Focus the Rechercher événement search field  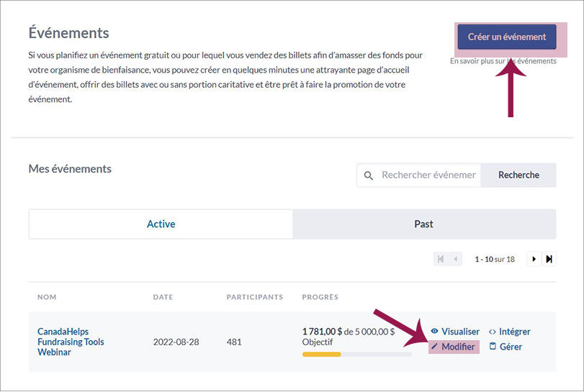(x=428, y=175)
